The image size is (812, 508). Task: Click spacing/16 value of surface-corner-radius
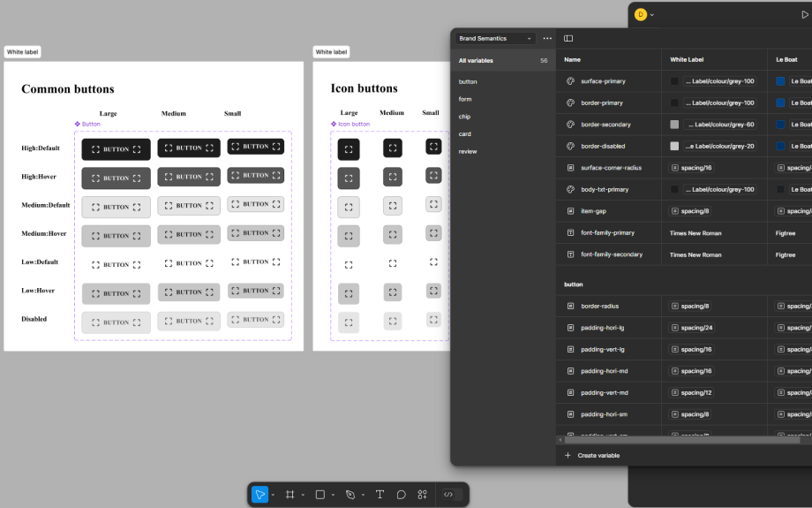pyautogui.click(x=691, y=168)
